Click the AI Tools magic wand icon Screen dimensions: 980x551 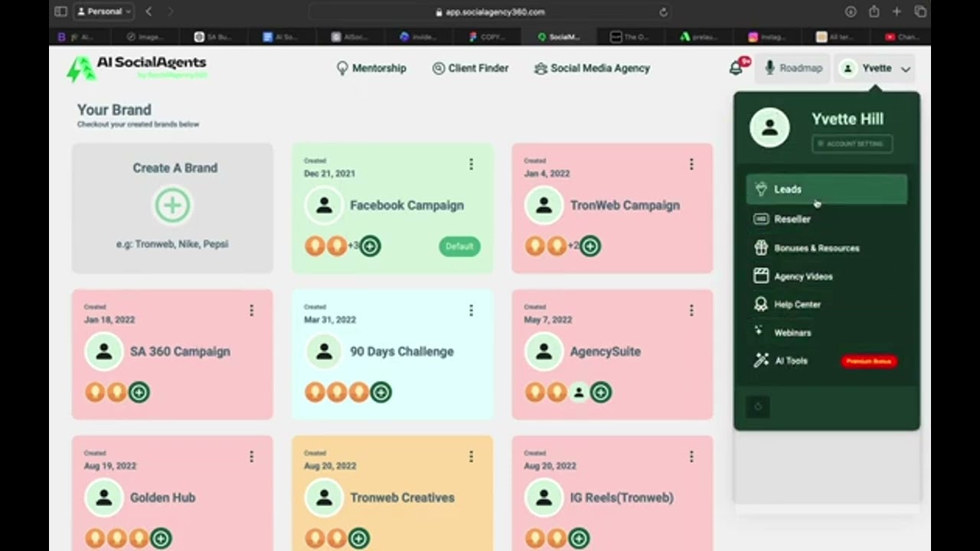761,360
